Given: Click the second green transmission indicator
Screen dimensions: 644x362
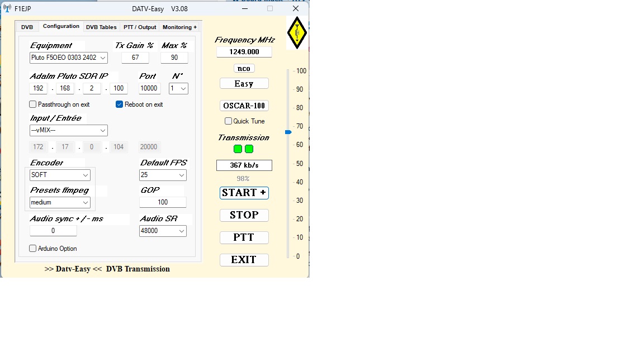Looking at the screenshot, I should (x=249, y=149).
